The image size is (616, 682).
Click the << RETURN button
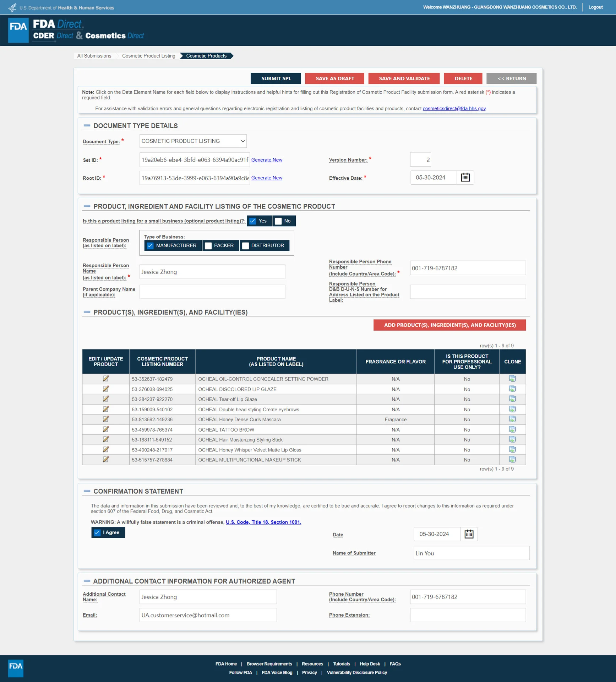coord(512,79)
